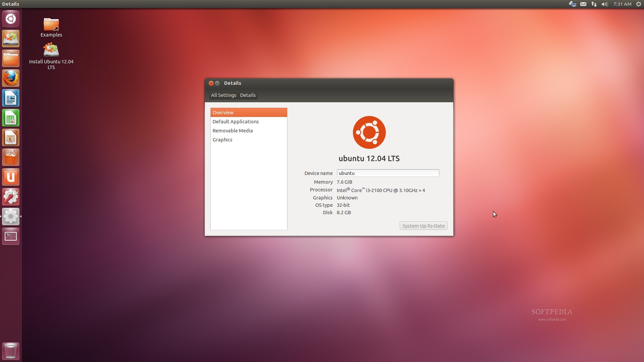644x362 pixels.
Task: Select Graphics in the sidebar
Action: [x=249, y=140]
